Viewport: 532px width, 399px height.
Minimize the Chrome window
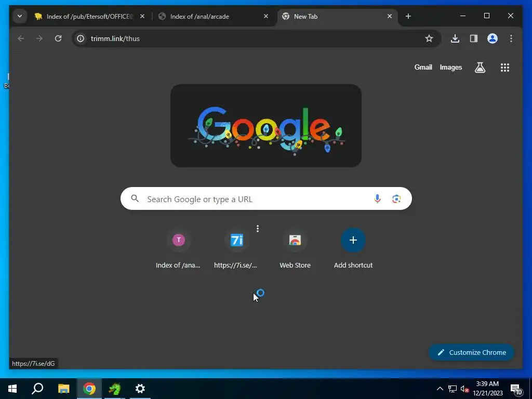[463, 16]
